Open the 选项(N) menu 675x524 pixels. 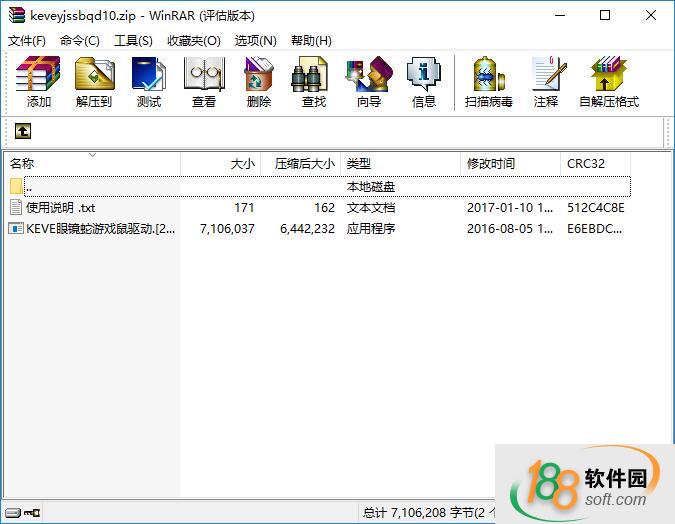point(255,40)
